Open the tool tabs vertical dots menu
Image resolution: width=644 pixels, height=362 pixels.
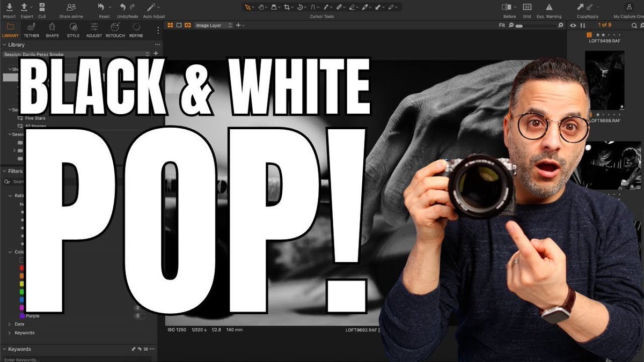tap(158, 31)
